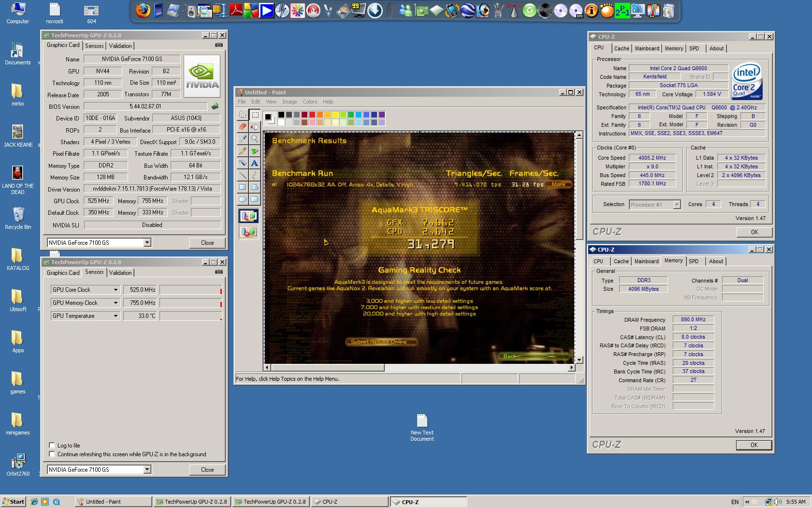The width and height of the screenshot is (812, 508).
Task: Select the Rounded Rectangle tool
Action: tap(255, 199)
